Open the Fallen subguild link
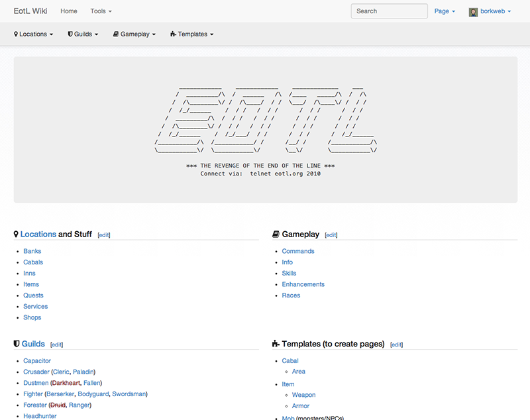 (92, 383)
